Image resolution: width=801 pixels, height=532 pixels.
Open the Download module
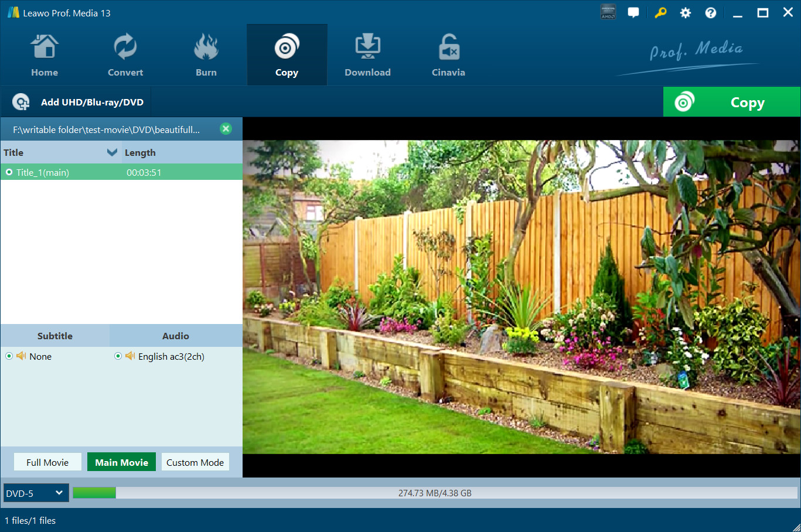click(367, 56)
